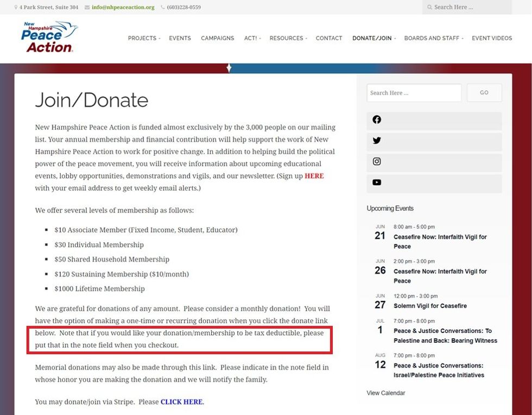Go to the Campaigns menu item
The width and height of the screenshot is (532, 415).
click(217, 39)
